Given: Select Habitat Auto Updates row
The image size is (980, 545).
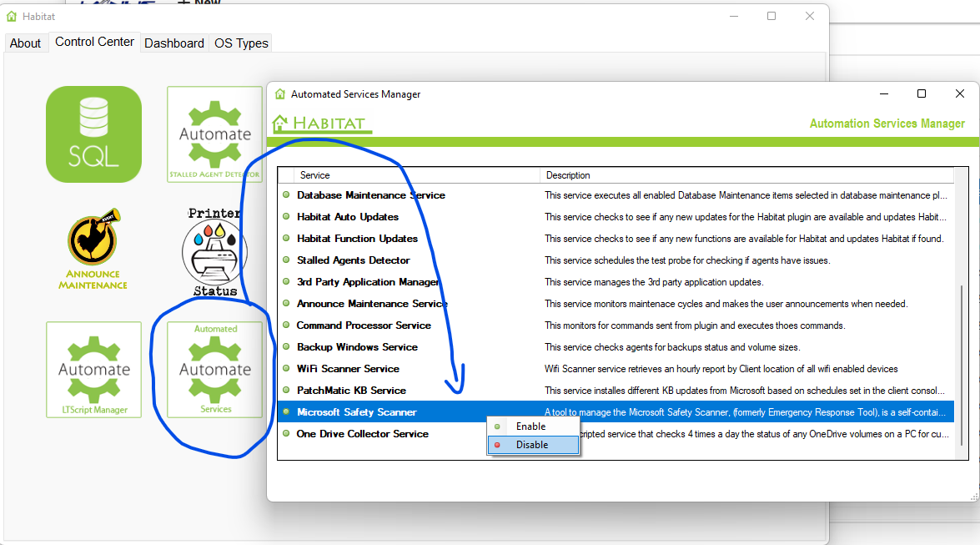Looking at the screenshot, I should point(616,217).
